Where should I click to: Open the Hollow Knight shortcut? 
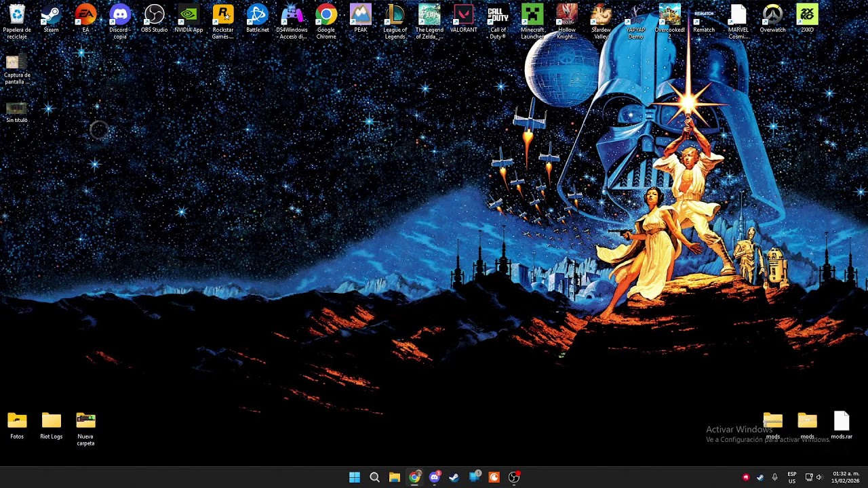point(567,22)
